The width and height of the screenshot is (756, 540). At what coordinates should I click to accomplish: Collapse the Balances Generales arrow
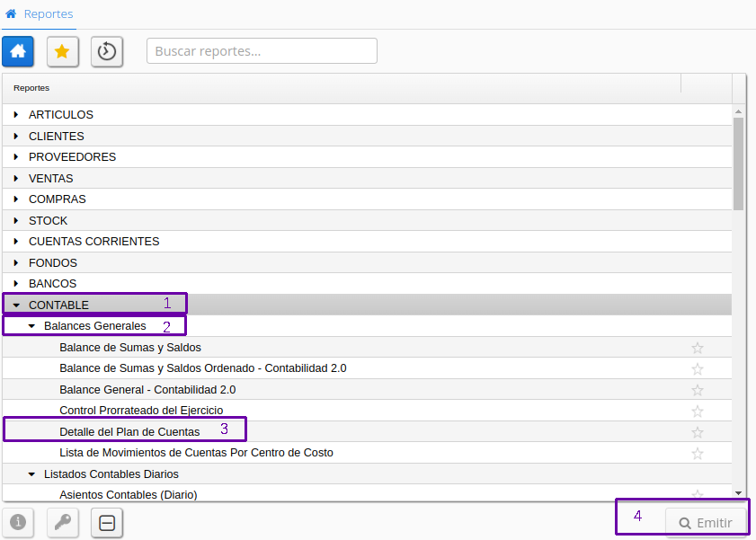point(31,326)
